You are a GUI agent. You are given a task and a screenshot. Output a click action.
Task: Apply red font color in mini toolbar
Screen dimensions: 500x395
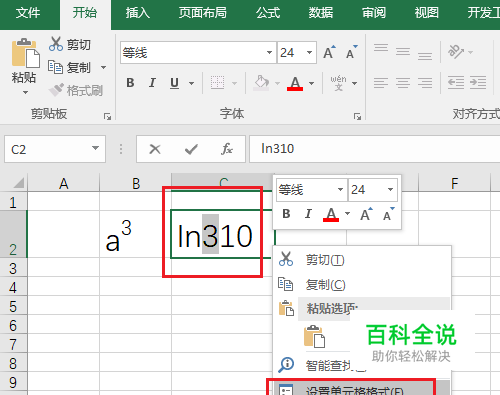coord(331,214)
